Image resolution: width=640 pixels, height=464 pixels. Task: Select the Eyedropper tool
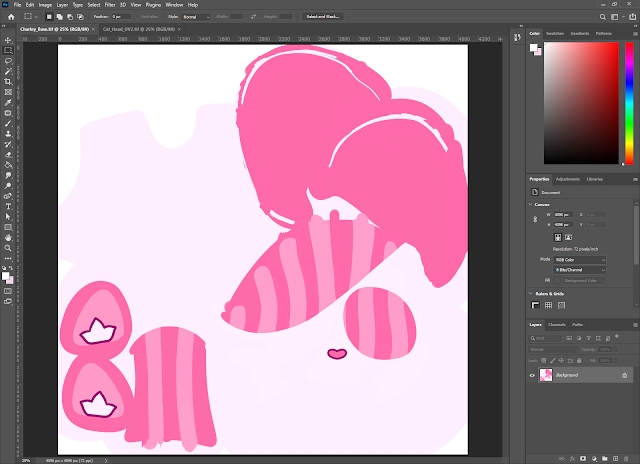[8, 102]
